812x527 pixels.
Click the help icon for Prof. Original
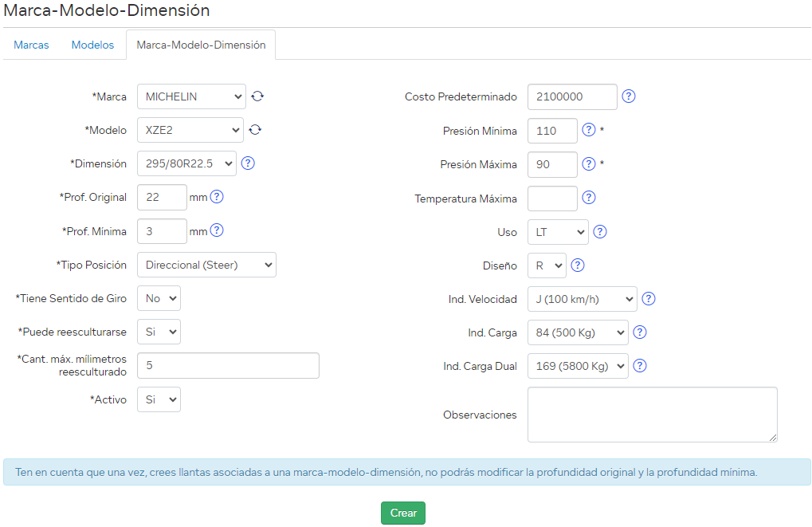217,197
